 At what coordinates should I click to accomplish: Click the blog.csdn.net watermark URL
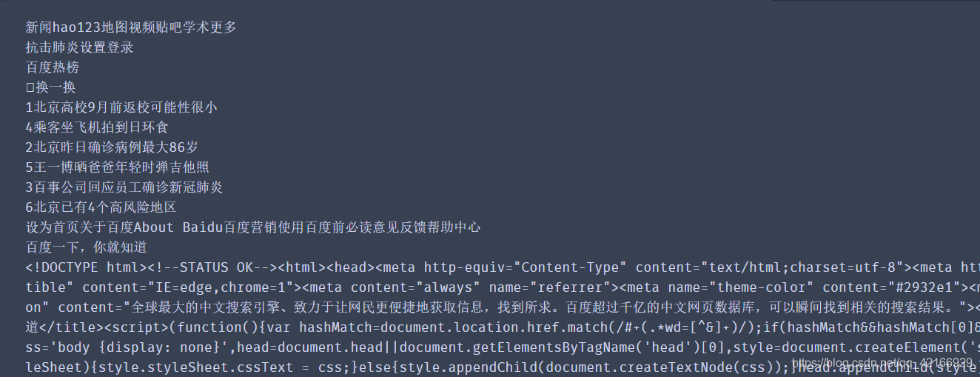882,363
